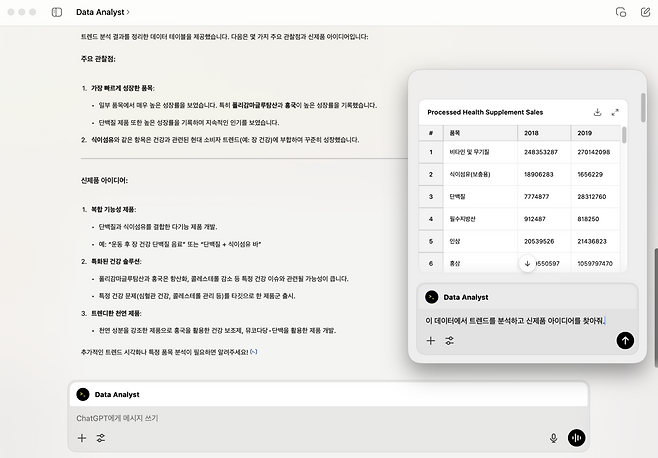Send the message in the popup window
Viewport: 658px width, 458px height.
[x=625, y=340]
